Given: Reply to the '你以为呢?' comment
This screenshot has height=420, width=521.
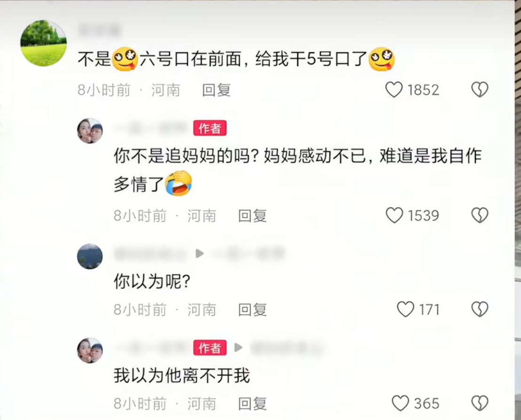Looking at the screenshot, I should (x=253, y=309).
